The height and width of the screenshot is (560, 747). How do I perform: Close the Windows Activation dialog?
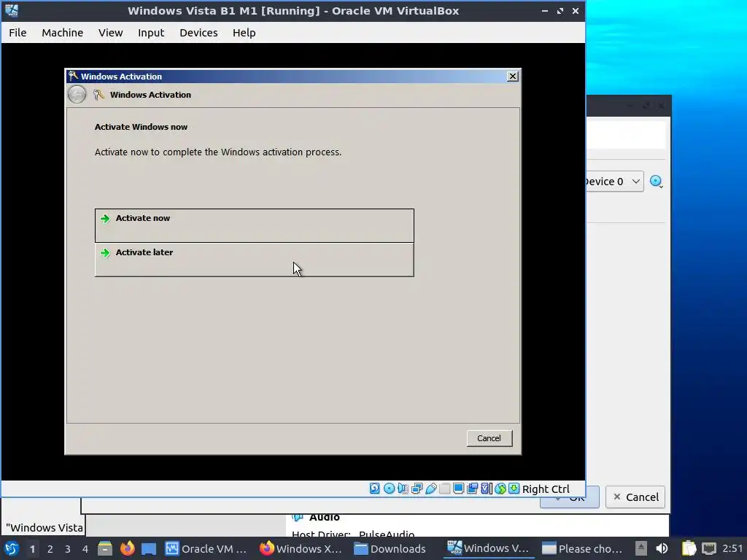513,76
